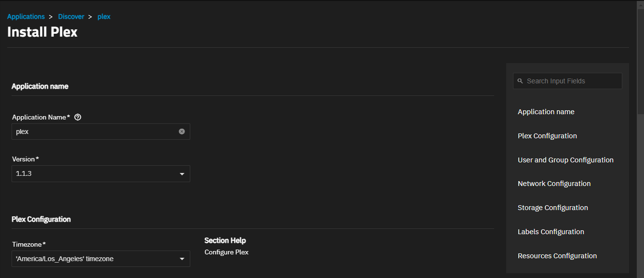Open the 1.1.3 version selector
This screenshot has height=278, width=644.
(101, 174)
